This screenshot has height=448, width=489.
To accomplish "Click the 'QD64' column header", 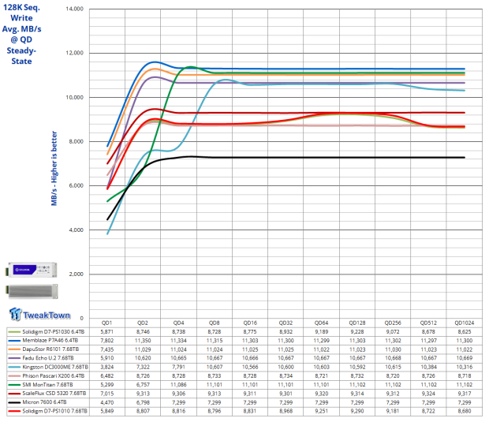I will click(x=321, y=323).
